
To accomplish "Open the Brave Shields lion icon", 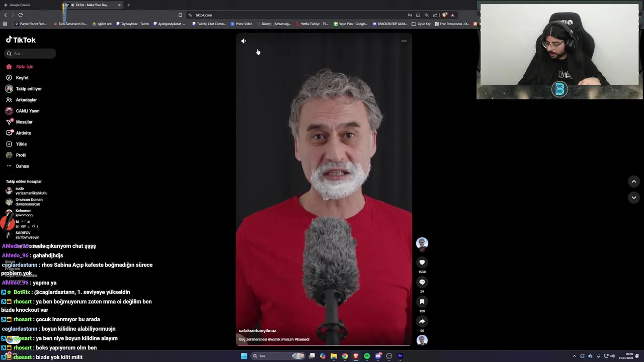I will tap(444, 15).
